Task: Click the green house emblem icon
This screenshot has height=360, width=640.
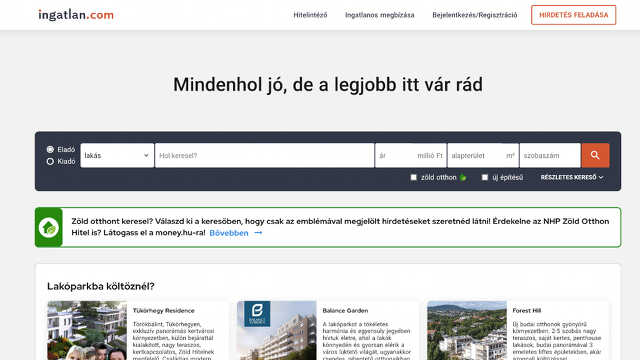Action: [x=49, y=227]
